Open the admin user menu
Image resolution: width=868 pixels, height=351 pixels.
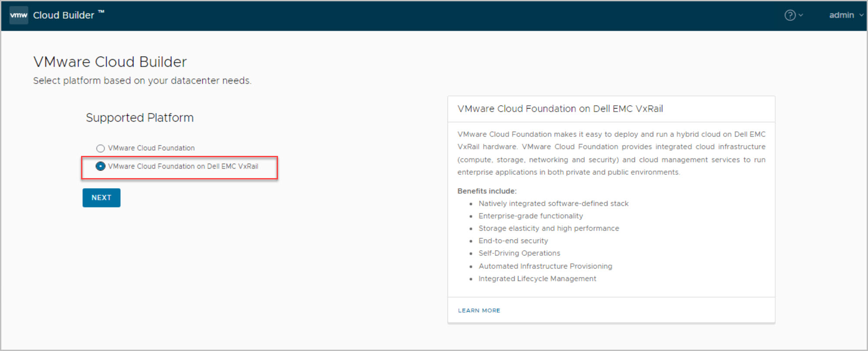pos(841,15)
